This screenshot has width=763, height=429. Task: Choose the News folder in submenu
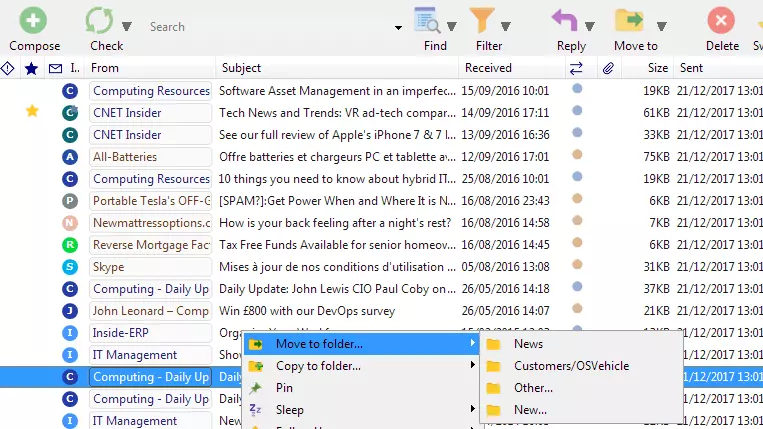(528, 344)
